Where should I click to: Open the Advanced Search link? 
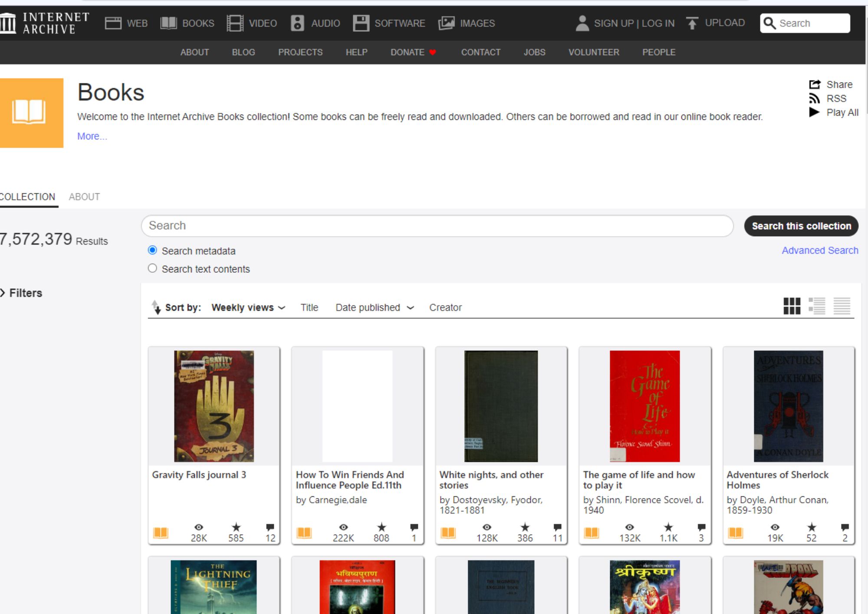tap(820, 250)
